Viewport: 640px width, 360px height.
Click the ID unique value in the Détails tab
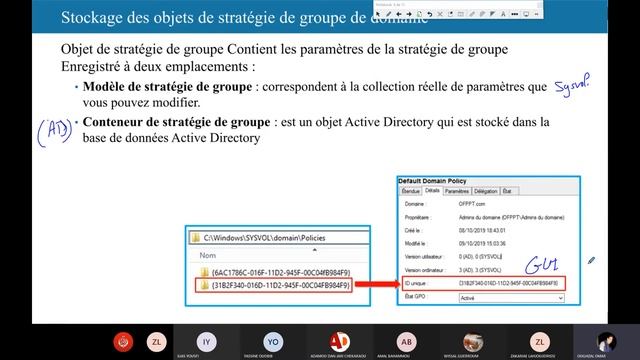click(x=508, y=283)
